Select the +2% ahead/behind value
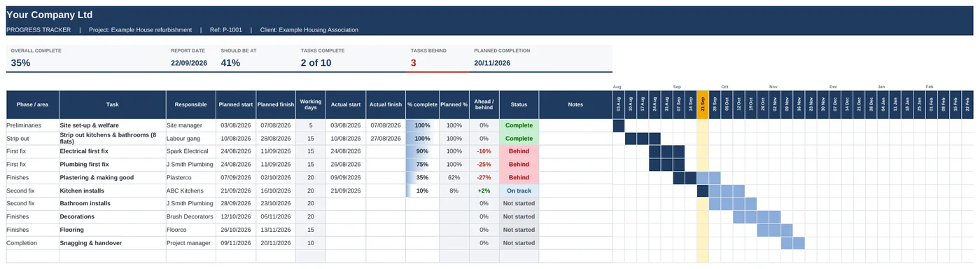The height and width of the screenshot is (269, 980). click(x=484, y=191)
